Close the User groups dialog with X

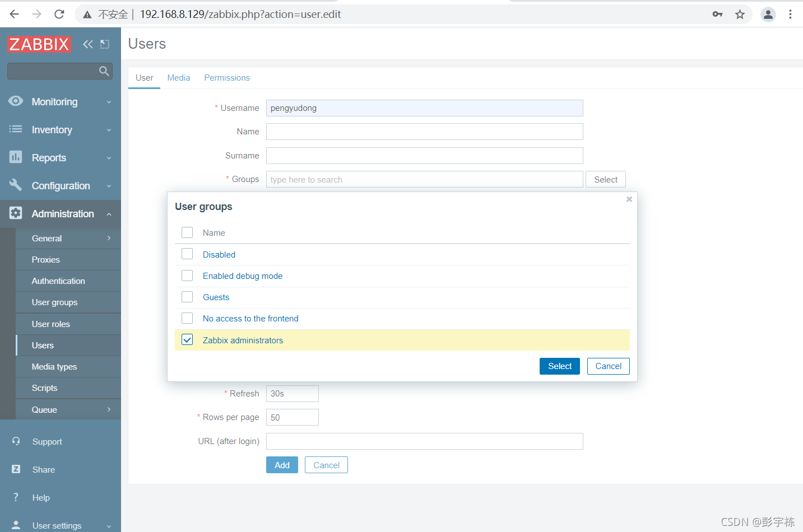point(629,199)
